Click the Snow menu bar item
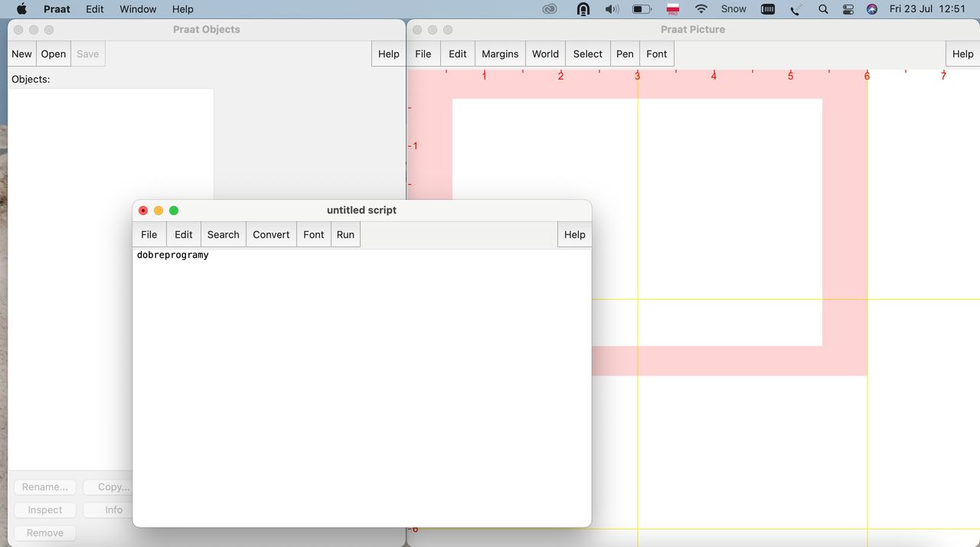Viewport: 980px width, 547px height. 733,9
